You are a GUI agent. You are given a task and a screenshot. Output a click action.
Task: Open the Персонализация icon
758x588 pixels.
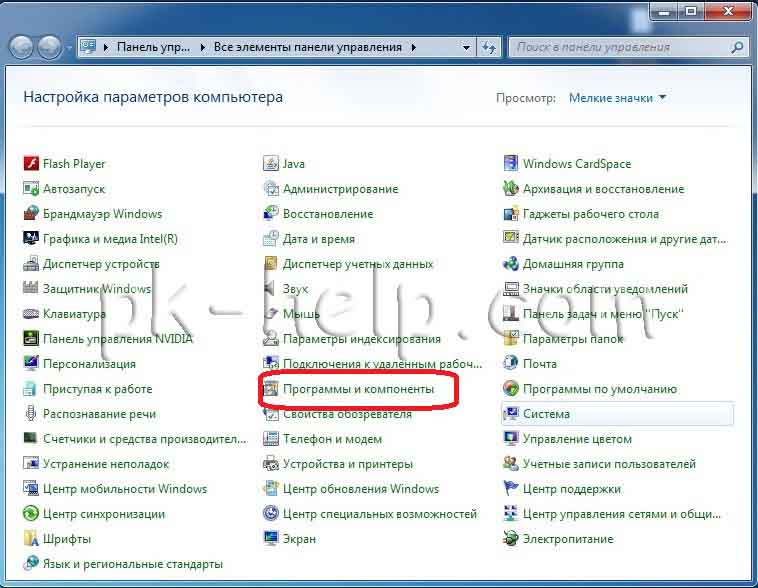[31, 363]
